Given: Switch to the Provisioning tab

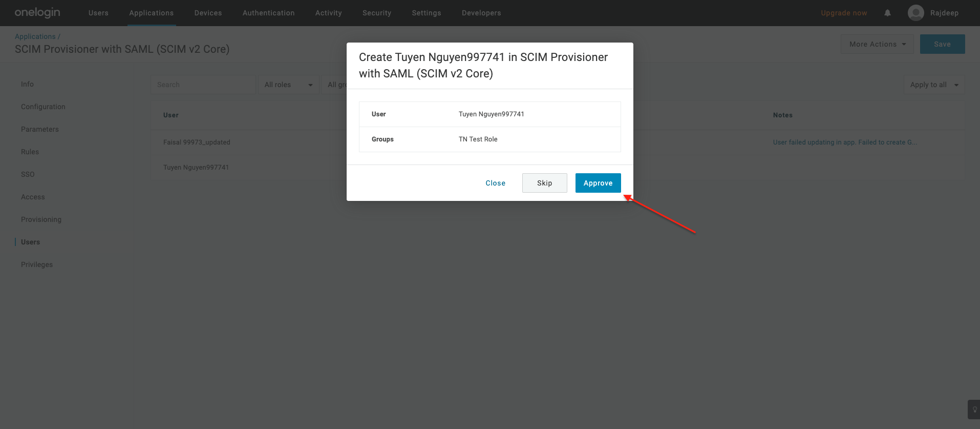Looking at the screenshot, I should 41,219.
